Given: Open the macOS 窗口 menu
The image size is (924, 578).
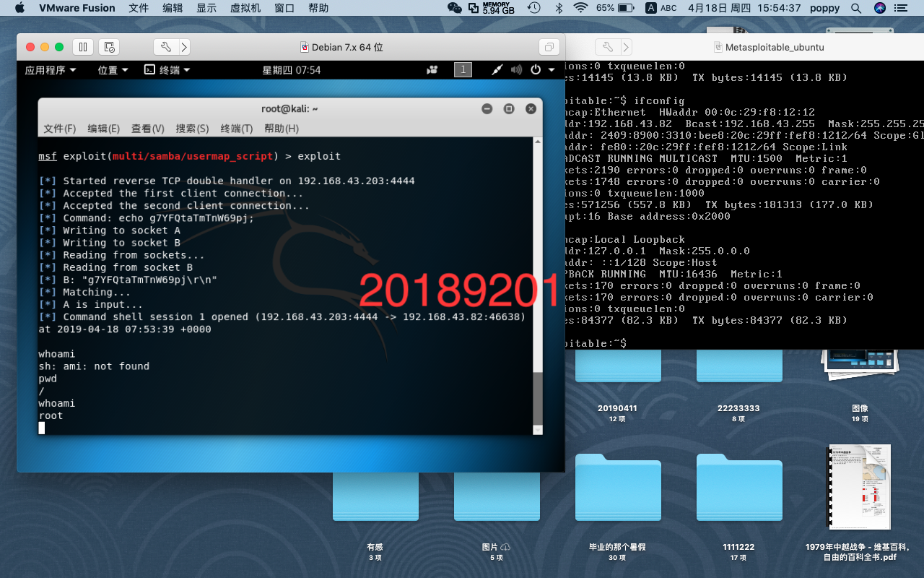Looking at the screenshot, I should [284, 8].
